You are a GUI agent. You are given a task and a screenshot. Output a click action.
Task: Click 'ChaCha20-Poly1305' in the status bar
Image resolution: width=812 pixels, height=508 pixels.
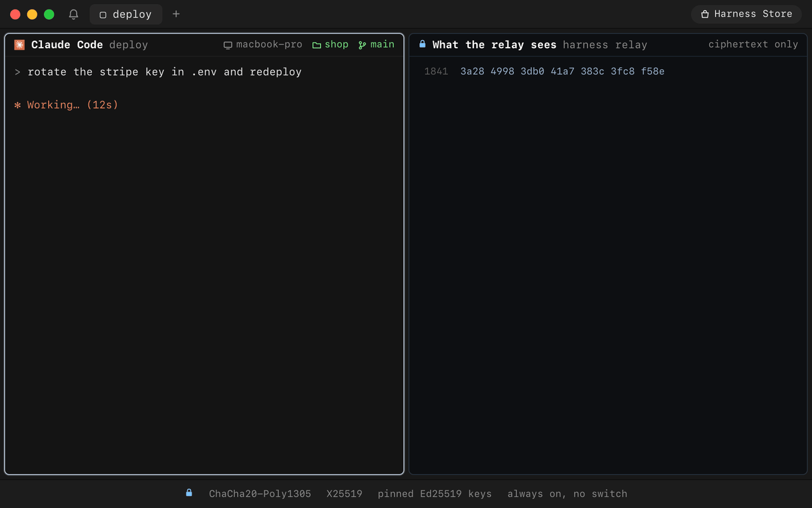click(260, 494)
